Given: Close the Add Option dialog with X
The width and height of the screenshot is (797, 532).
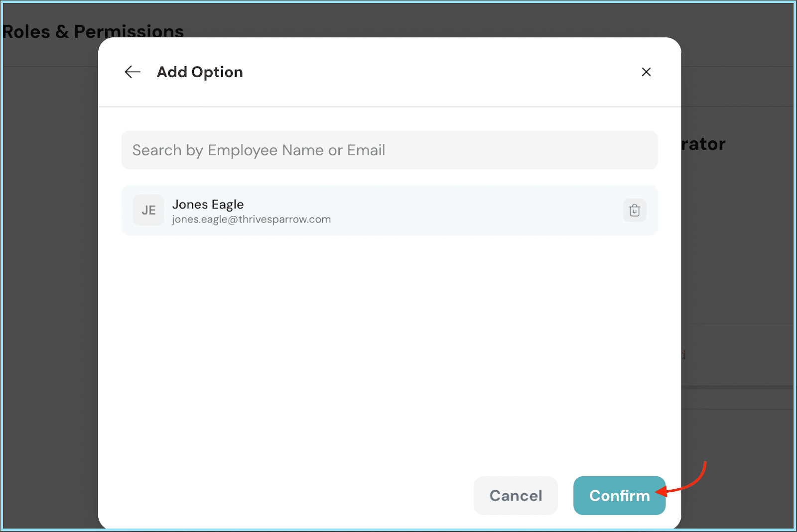Looking at the screenshot, I should point(646,72).
